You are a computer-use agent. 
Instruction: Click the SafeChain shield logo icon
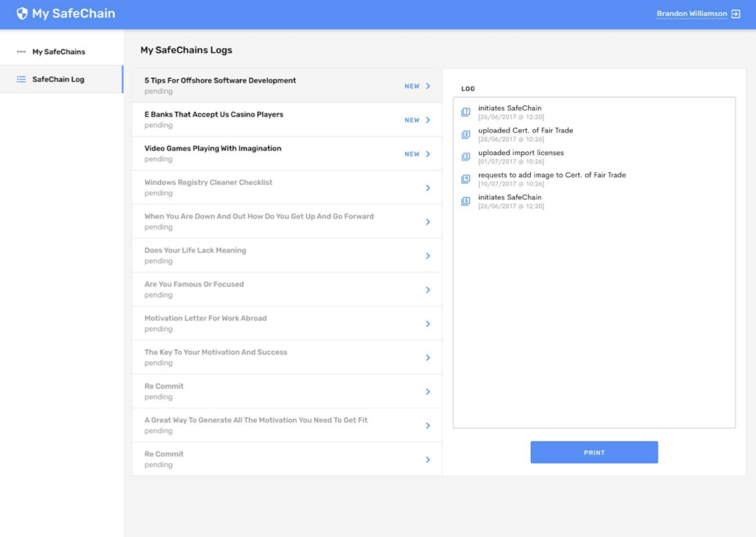coord(22,14)
